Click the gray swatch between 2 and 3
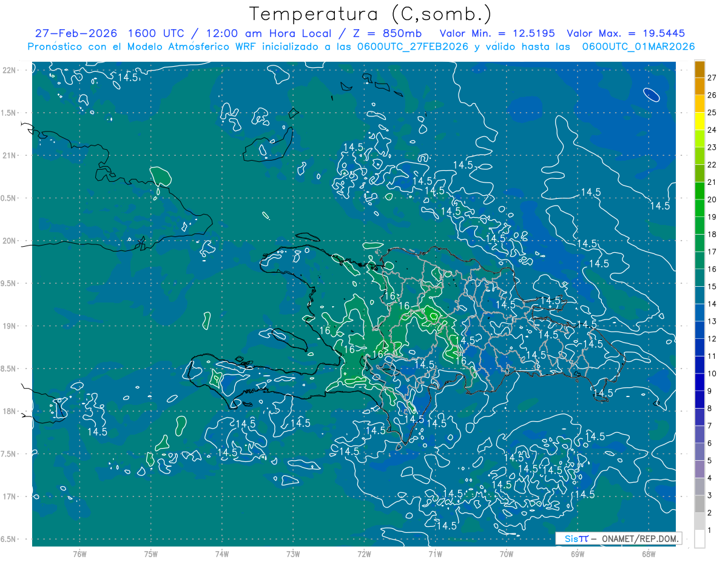Image resolution: width=728 pixels, height=562 pixels. (699, 504)
